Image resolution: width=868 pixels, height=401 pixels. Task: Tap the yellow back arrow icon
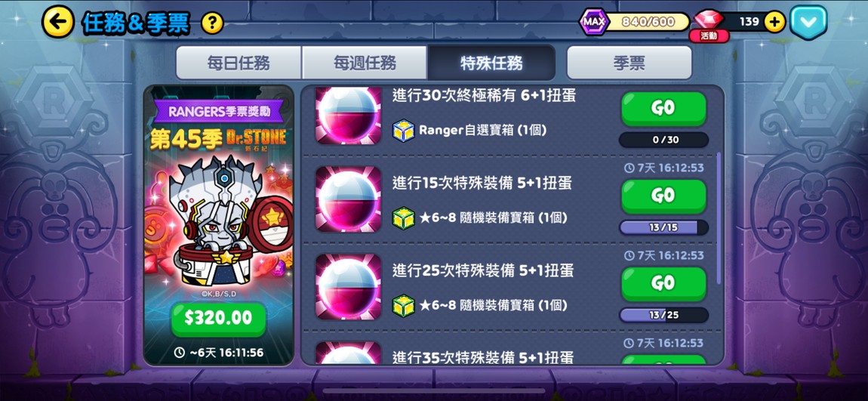point(57,22)
